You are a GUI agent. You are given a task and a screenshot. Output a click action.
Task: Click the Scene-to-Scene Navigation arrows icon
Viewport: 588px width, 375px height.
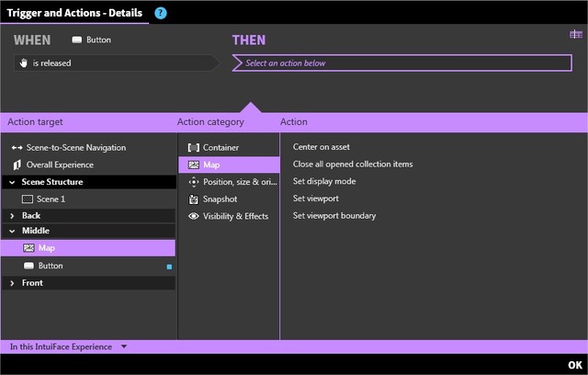[x=17, y=147]
